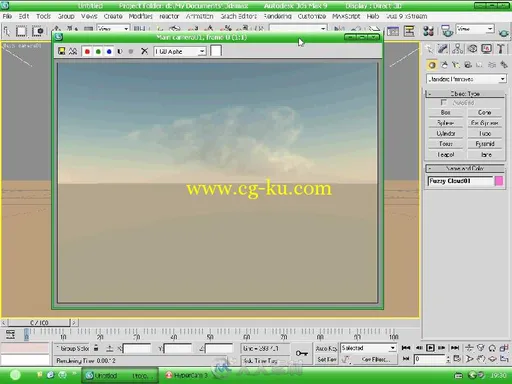Viewport: 512px width, 384px height.
Task: Select the Hierarchy command panel tab
Action: point(458,49)
